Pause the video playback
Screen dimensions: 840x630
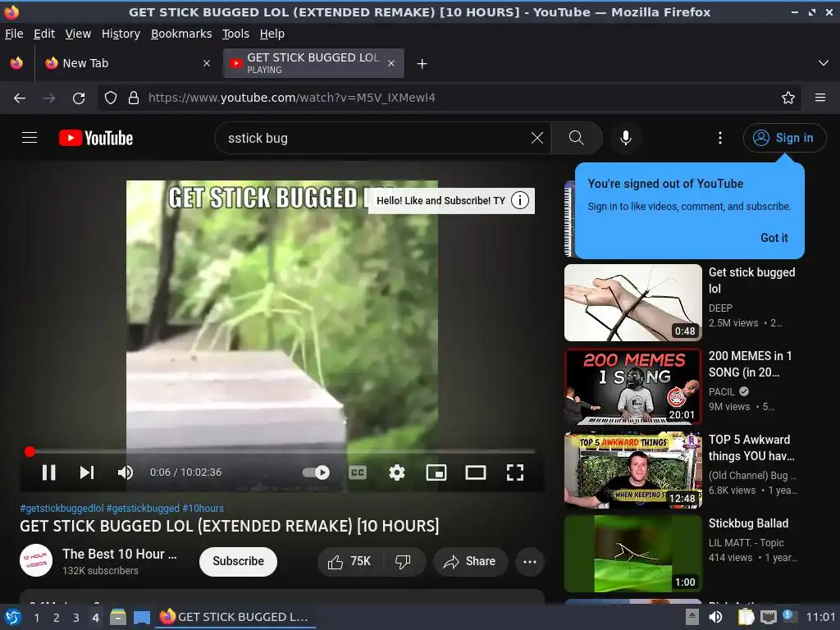point(48,472)
